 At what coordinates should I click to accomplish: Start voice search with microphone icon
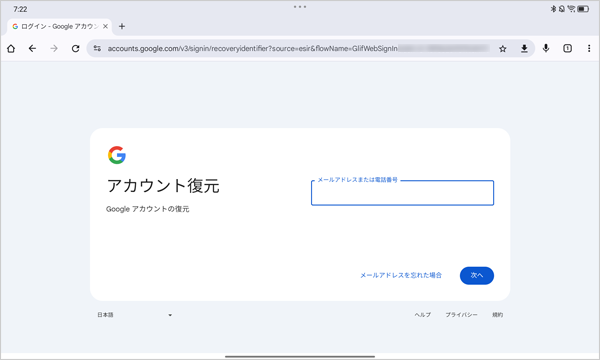point(546,48)
